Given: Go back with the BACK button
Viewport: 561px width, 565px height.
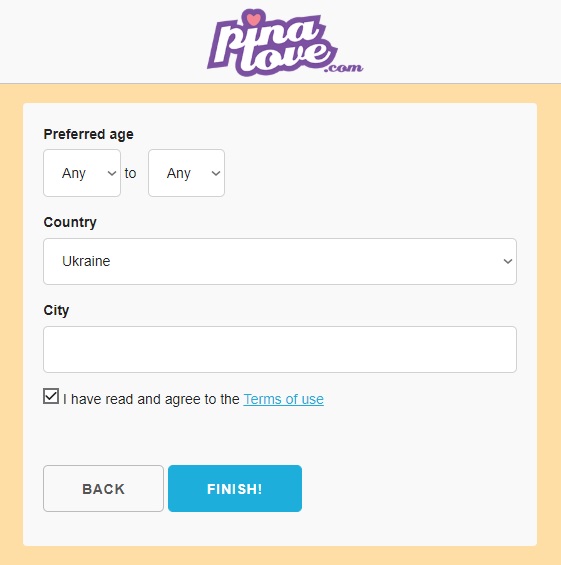Looking at the screenshot, I should 103,489.
